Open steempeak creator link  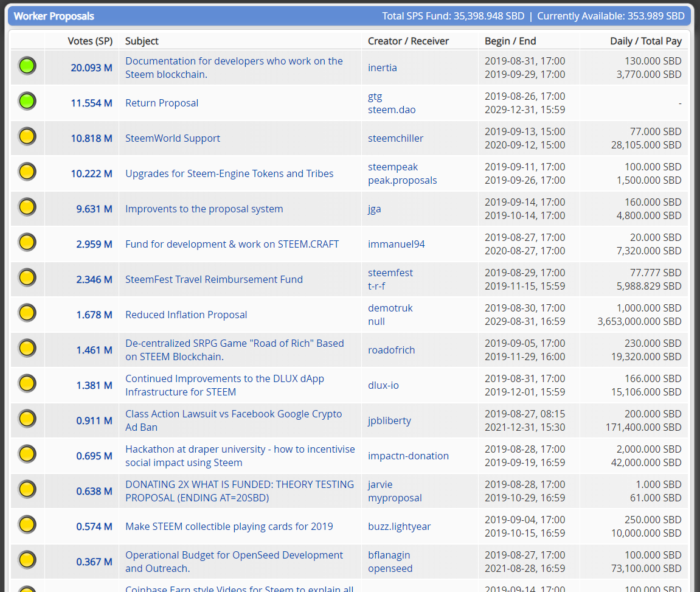click(393, 167)
